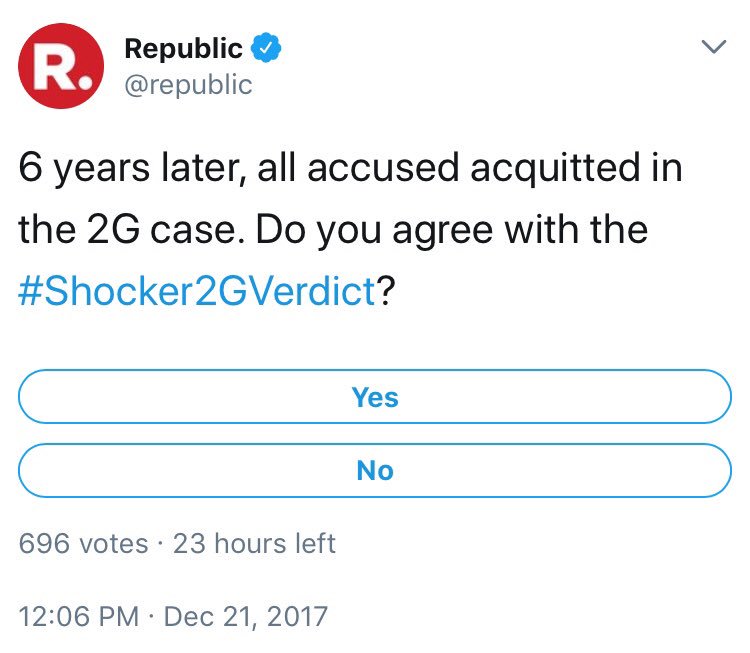Image resolution: width=750 pixels, height=653 pixels.
Task: Click the Dec 21, 2017 date
Action: click(246, 616)
